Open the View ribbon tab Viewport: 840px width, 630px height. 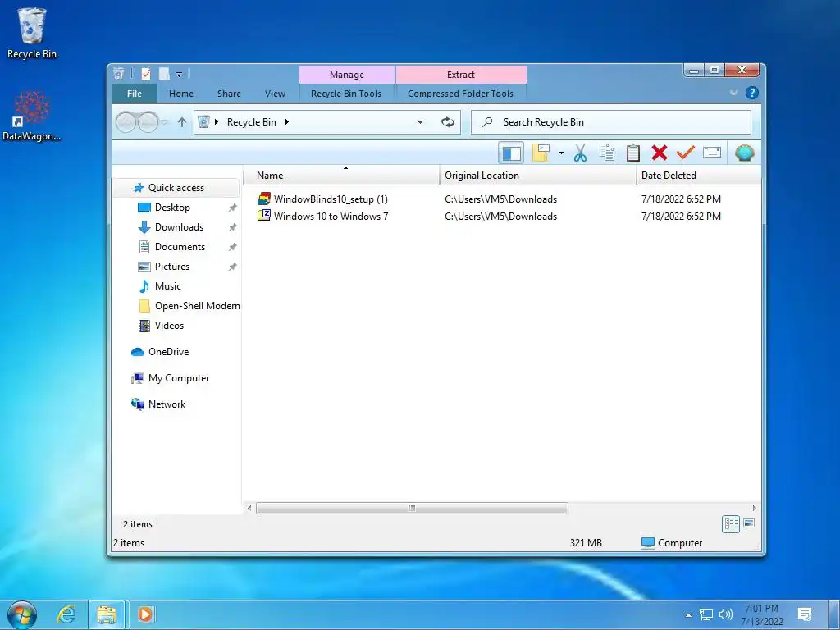(x=275, y=94)
